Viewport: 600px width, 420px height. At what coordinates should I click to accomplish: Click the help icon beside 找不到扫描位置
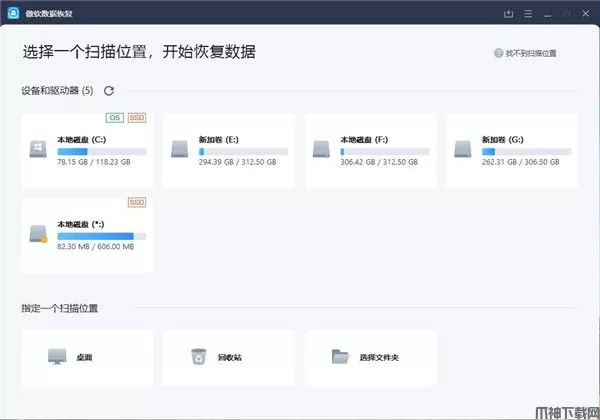click(498, 53)
